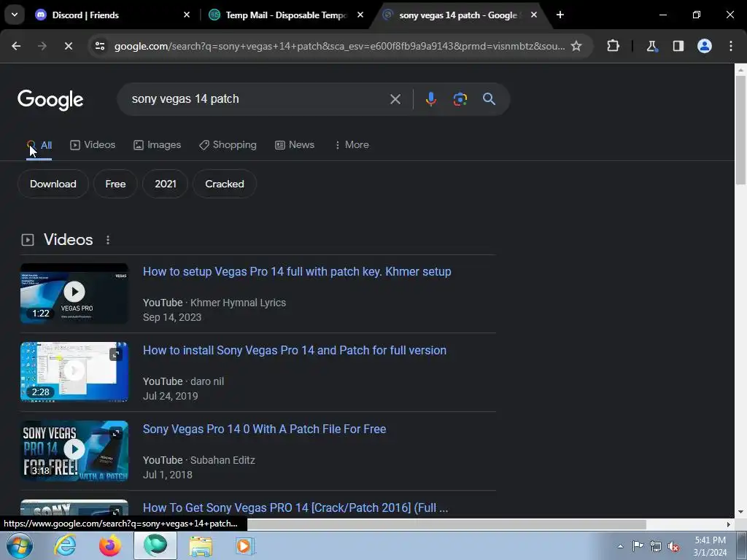Launch Internet Explorer from taskbar
The width and height of the screenshot is (747, 560).
pos(65,545)
